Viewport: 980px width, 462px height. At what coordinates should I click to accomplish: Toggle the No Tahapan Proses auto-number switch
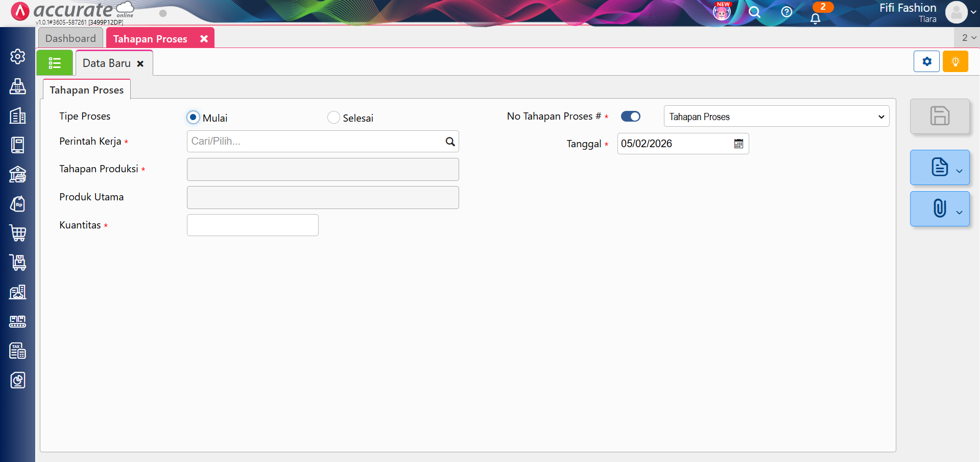[630, 117]
